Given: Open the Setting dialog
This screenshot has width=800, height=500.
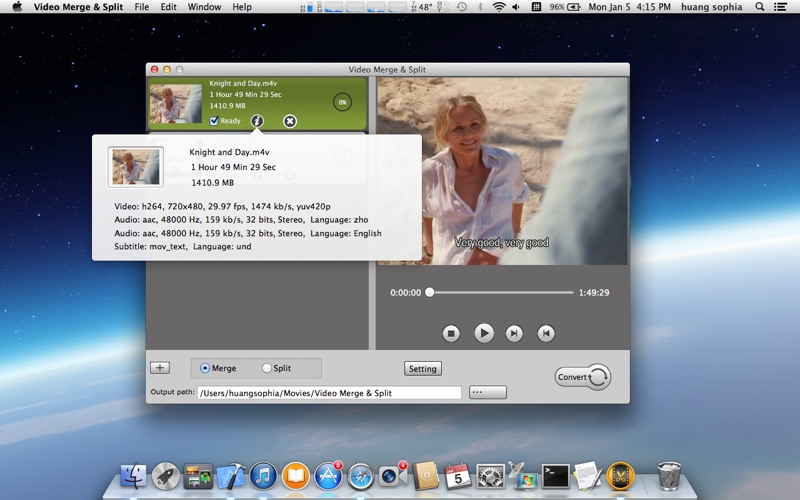Looking at the screenshot, I should 422,368.
